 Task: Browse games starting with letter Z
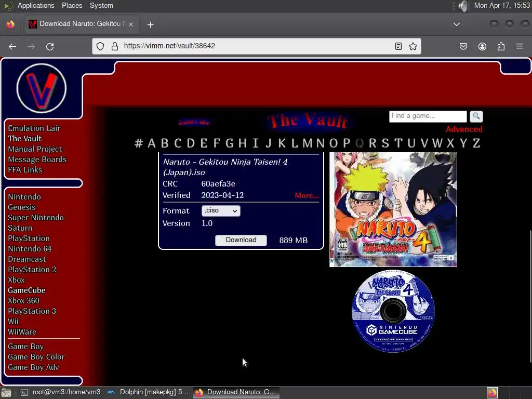[476, 143]
